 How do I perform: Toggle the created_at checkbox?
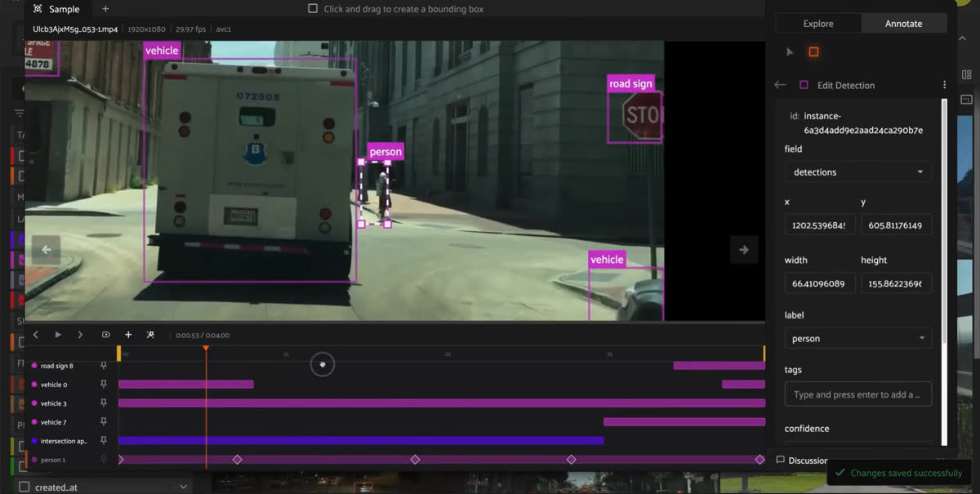coord(24,487)
